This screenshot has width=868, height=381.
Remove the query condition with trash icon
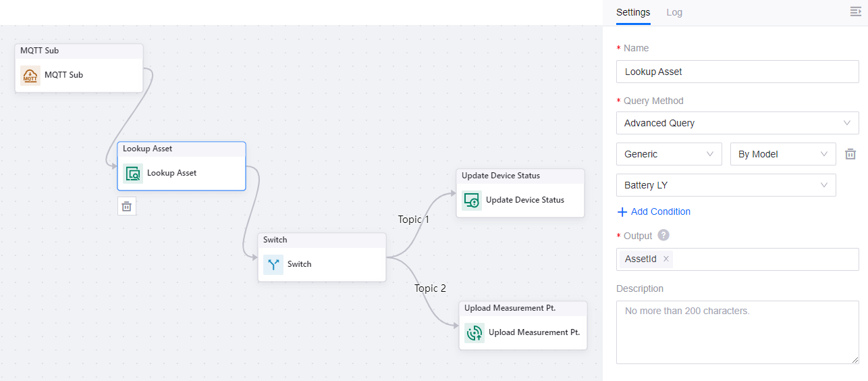tap(850, 154)
